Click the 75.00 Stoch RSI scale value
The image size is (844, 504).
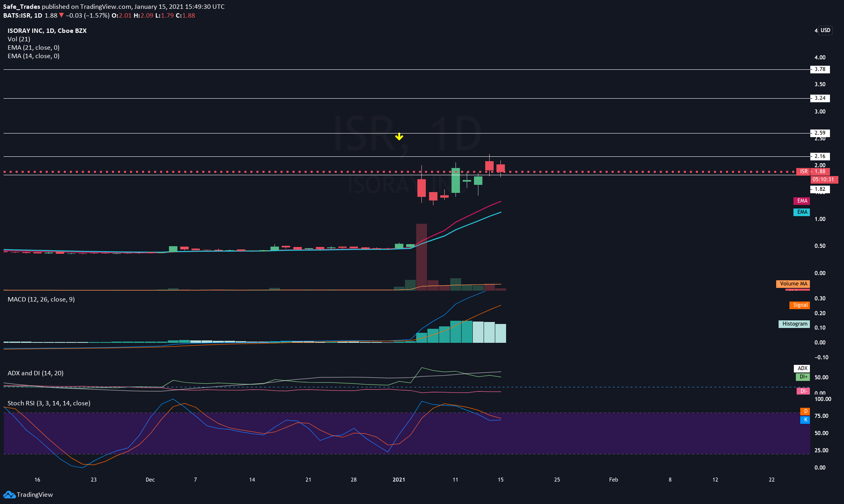point(821,416)
